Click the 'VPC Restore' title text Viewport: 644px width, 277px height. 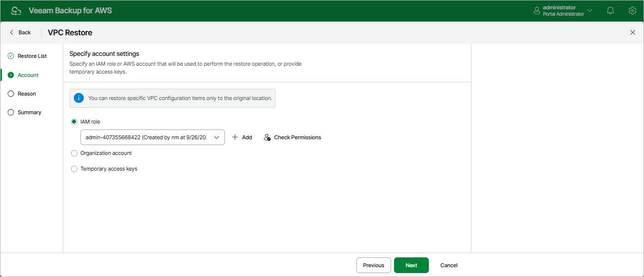(x=70, y=32)
